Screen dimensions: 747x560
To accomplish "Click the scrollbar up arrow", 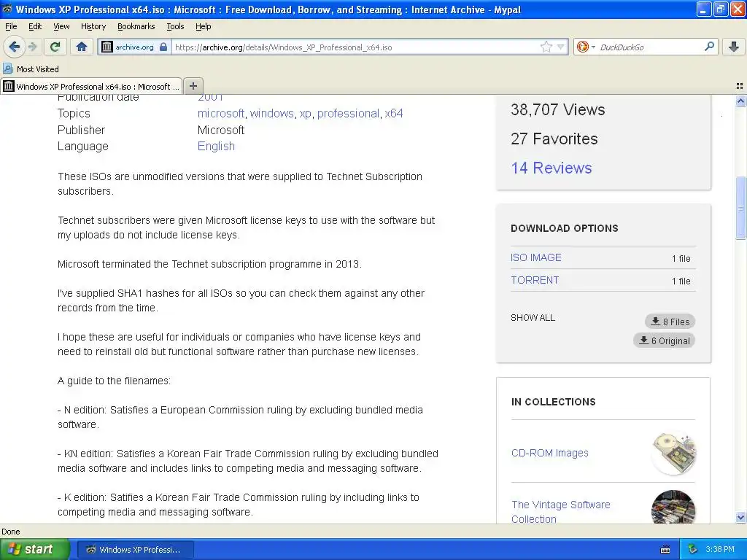I will [x=740, y=101].
